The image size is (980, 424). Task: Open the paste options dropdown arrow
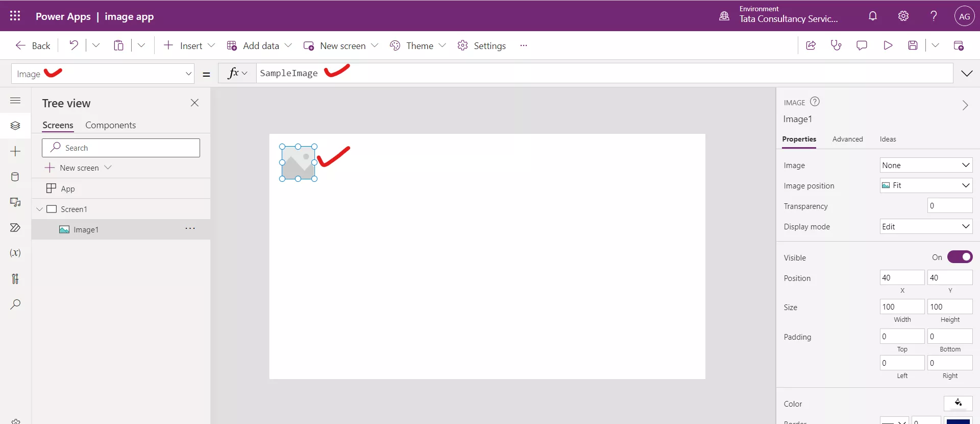click(x=141, y=45)
